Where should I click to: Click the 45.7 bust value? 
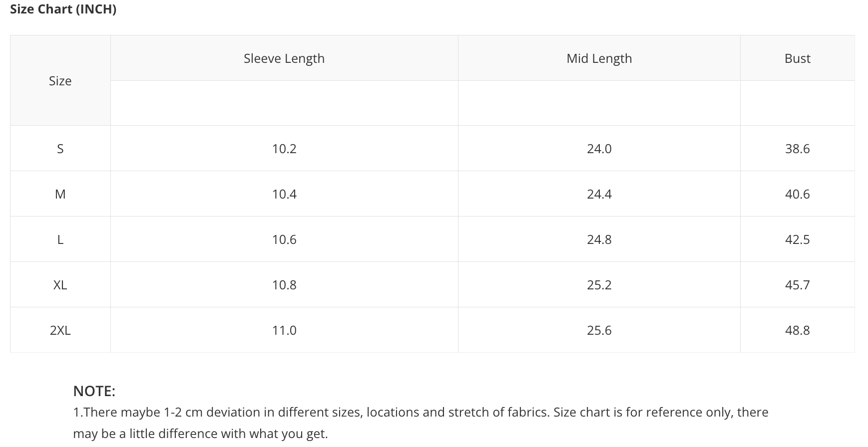point(797,285)
